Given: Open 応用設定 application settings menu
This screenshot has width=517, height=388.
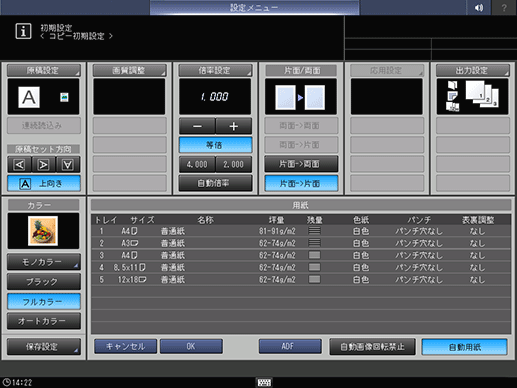Looking at the screenshot, I should [387, 70].
